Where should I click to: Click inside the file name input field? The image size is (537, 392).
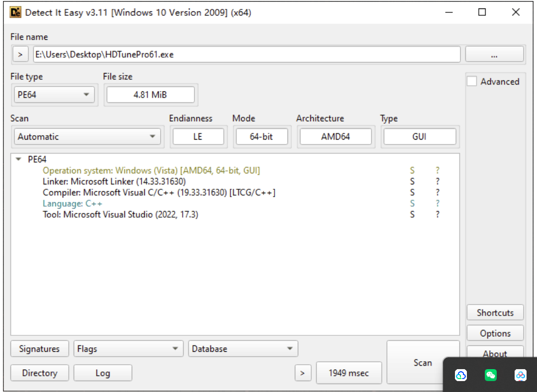(x=199, y=54)
